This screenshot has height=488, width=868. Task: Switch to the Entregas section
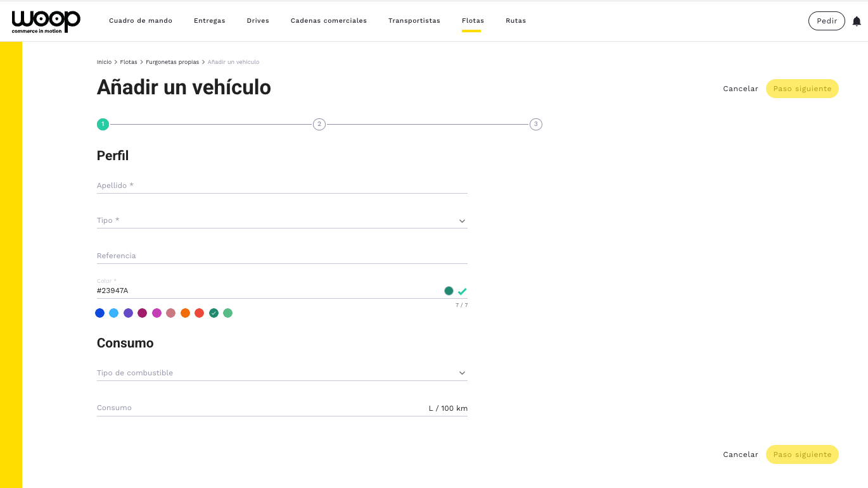pos(209,21)
